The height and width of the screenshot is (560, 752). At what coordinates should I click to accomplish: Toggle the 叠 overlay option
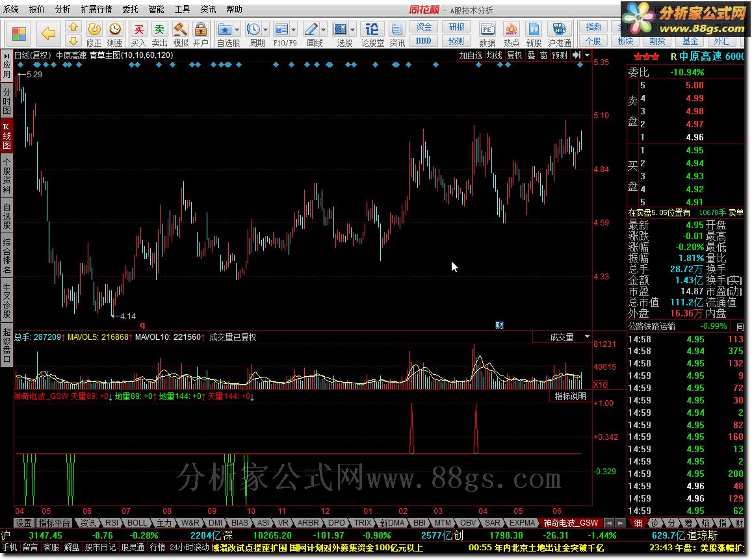point(532,56)
